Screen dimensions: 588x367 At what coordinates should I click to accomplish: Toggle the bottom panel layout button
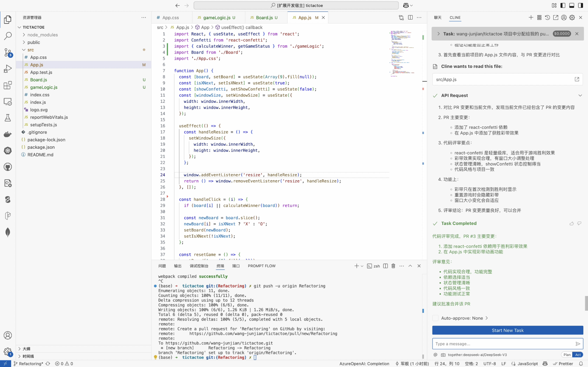572,5
